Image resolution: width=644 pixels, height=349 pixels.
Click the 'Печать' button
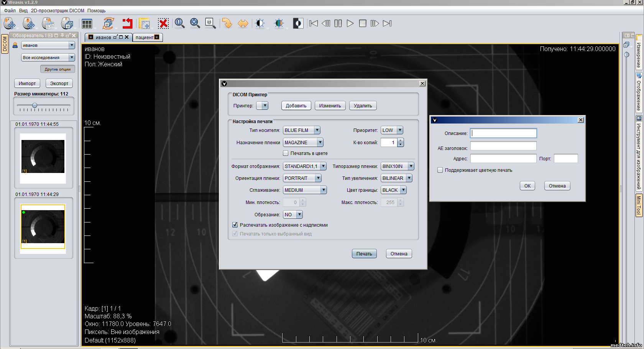(364, 254)
